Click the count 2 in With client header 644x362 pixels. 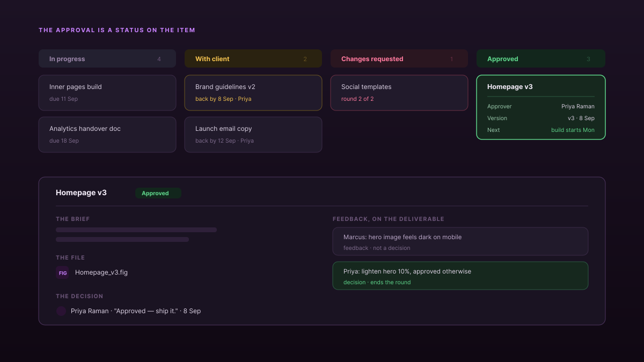(305, 59)
